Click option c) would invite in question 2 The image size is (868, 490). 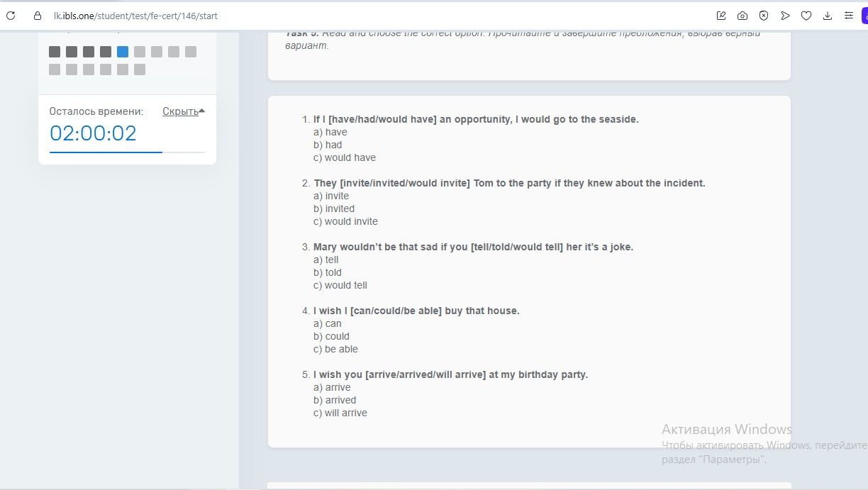pos(345,221)
